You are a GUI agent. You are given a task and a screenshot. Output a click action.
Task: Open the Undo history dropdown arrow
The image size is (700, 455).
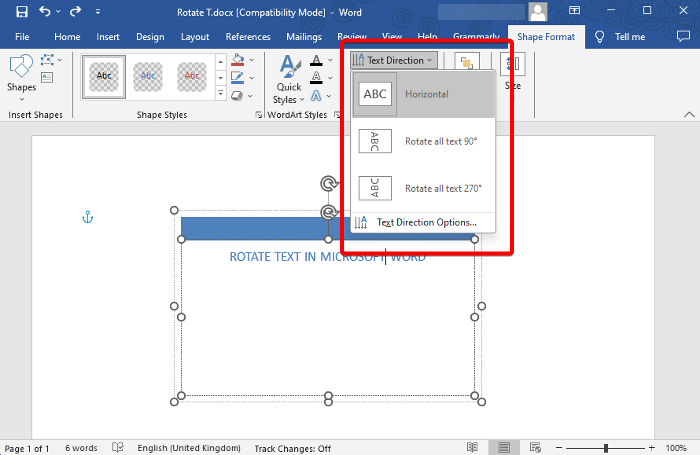coord(58,12)
